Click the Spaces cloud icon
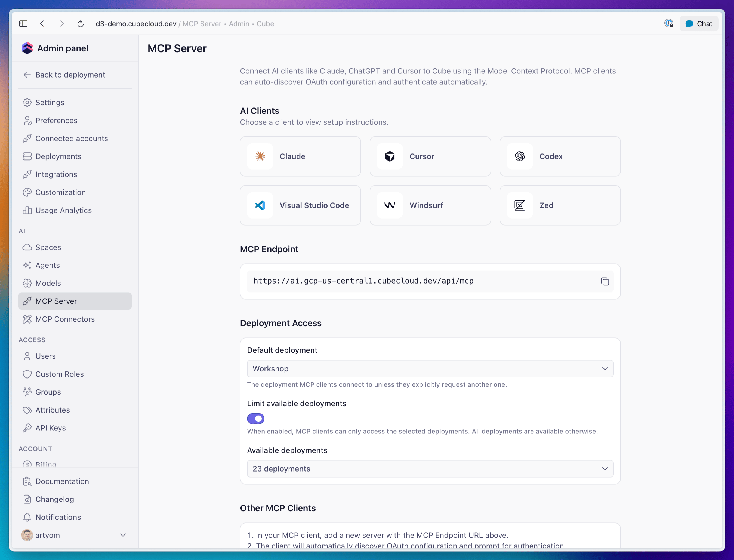 point(27,247)
